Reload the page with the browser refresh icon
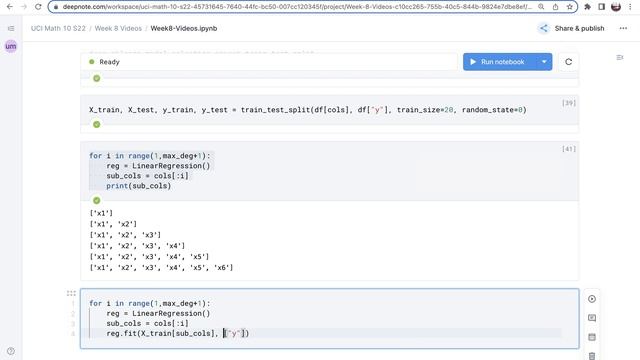Image resolution: width=640 pixels, height=360 pixels. [x=38, y=7]
